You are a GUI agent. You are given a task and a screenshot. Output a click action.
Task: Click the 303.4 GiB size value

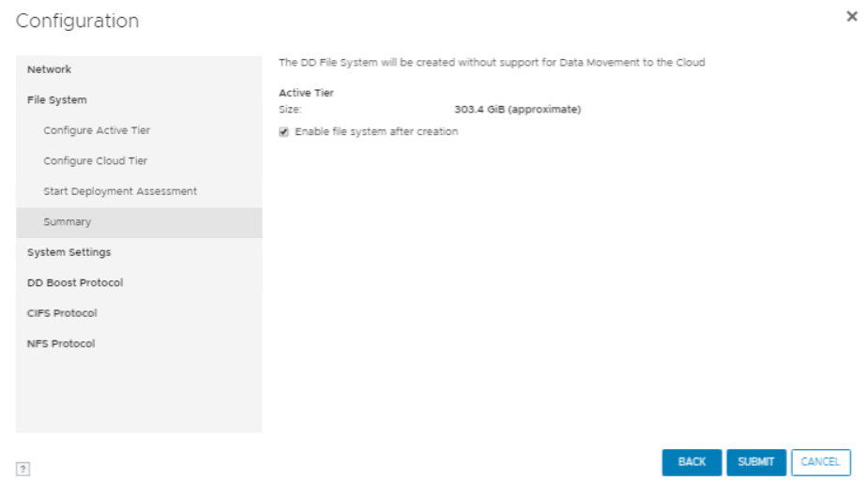[517, 110]
